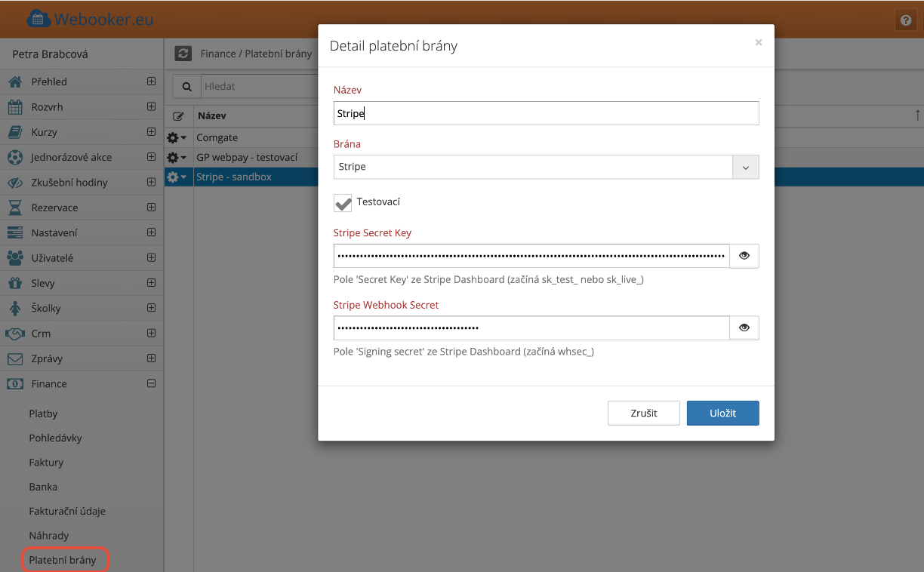This screenshot has width=924, height=572.
Task: Expand the Kurzy section
Action: 152,132
